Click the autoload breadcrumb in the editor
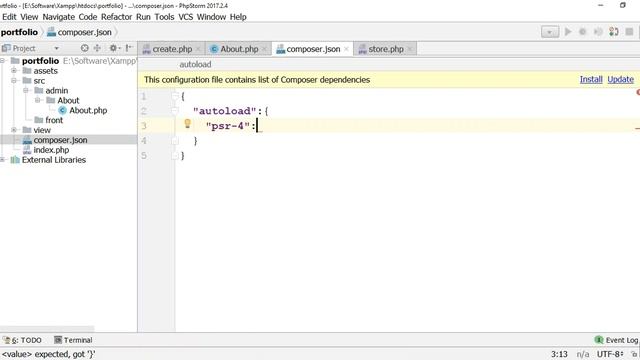This screenshot has width=640, height=360. click(195, 64)
